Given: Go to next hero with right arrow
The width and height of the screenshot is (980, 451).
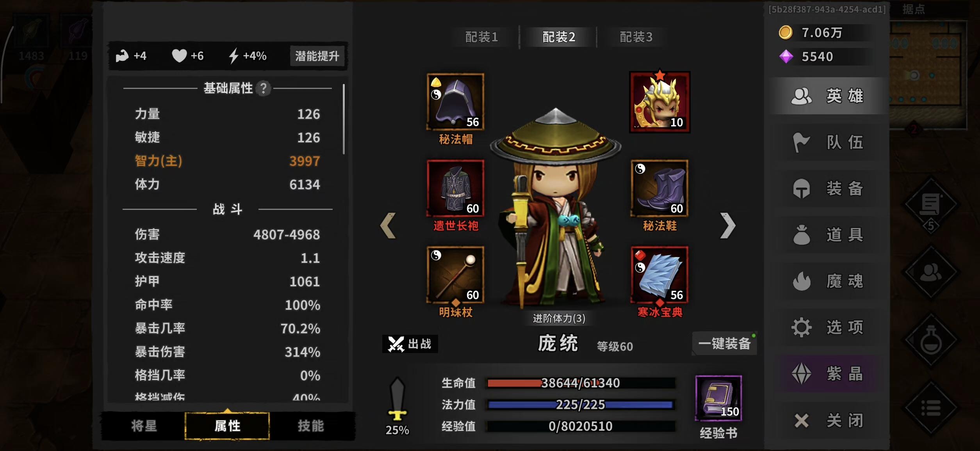Looking at the screenshot, I should pyautogui.click(x=728, y=225).
